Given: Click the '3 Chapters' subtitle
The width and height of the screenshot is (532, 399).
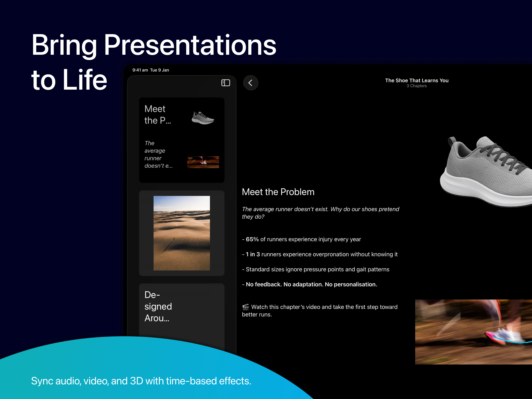Looking at the screenshot, I should pyautogui.click(x=417, y=86).
